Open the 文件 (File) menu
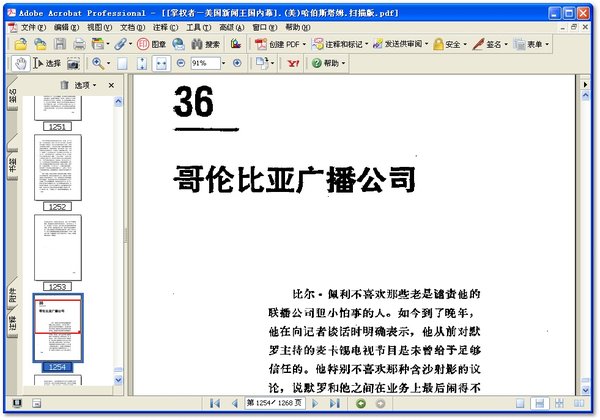Screen dimensions: 600x420 coord(33,28)
